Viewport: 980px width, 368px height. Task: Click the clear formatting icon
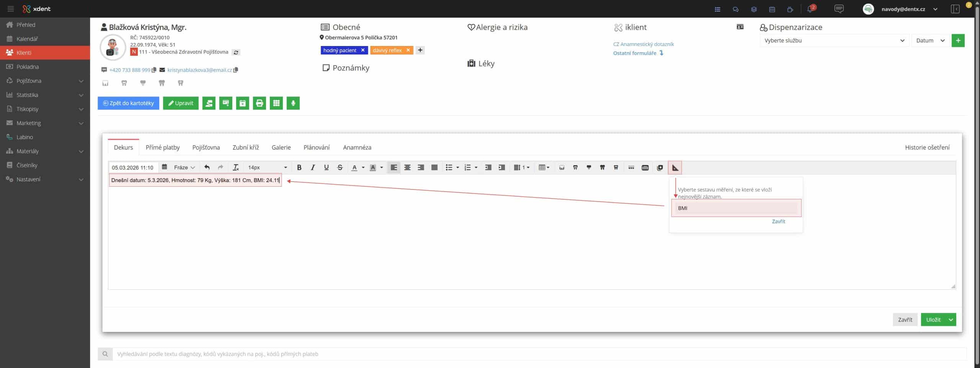[x=236, y=168]
